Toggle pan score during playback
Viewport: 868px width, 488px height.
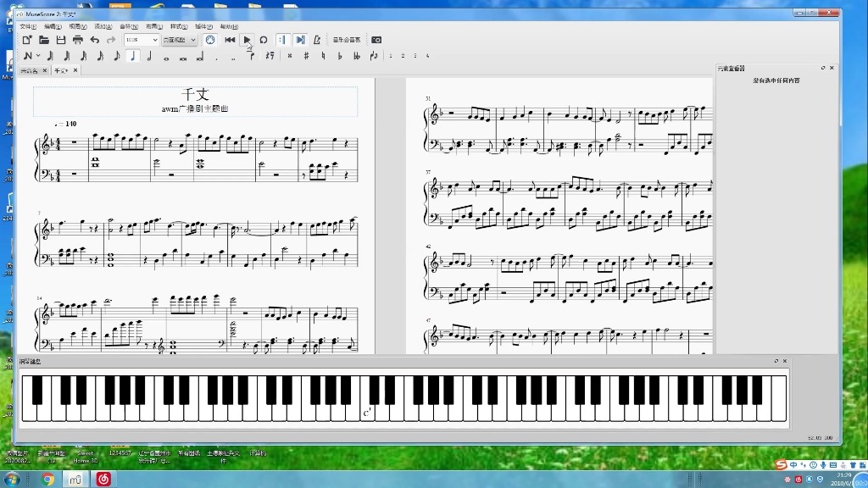pyautogui.click(x=299, y=40)
